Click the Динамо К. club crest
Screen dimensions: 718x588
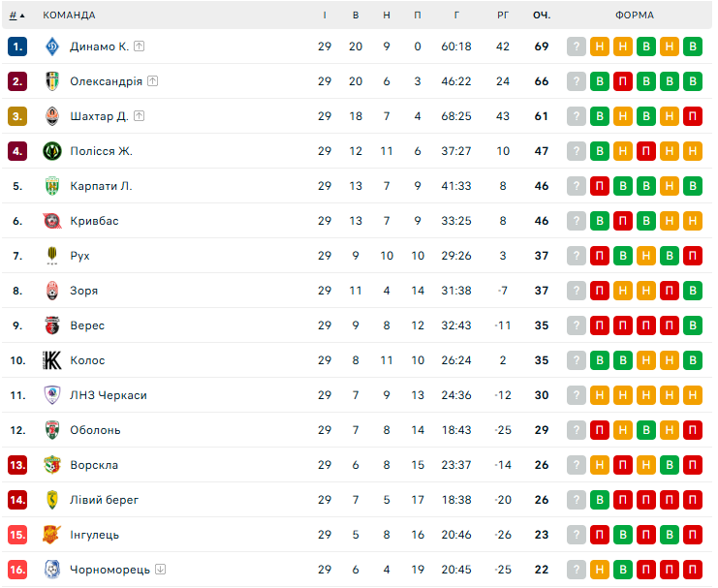pyautogui.click(x=52, y=46)
